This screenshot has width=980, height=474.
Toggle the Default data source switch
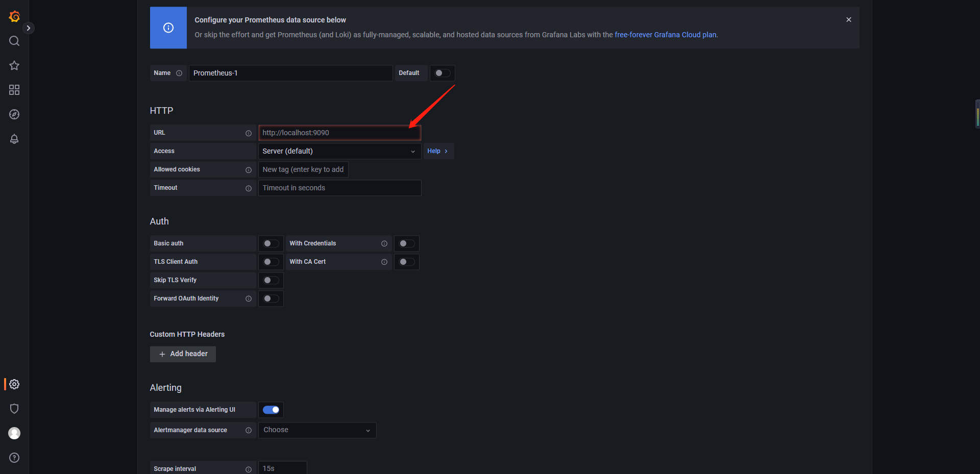pos(442,73)
